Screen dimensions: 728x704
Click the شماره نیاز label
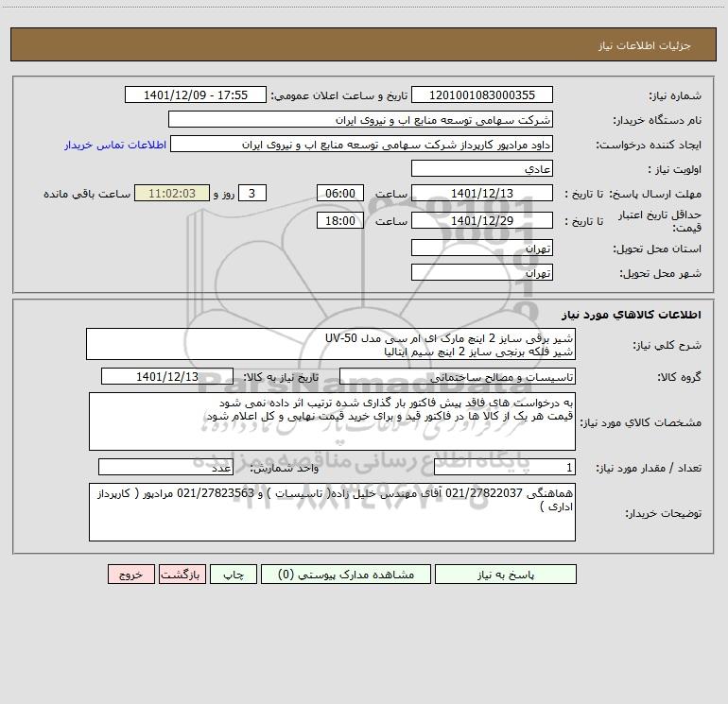coord(675,96)
